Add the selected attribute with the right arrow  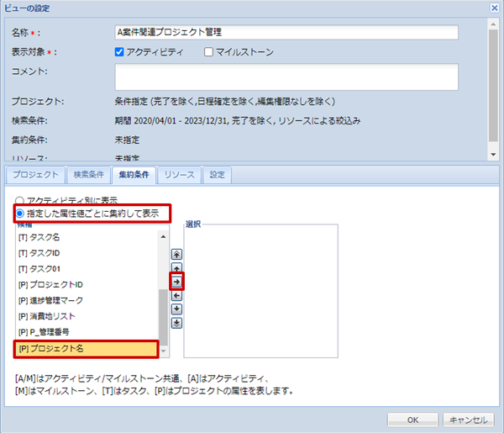[x=176, y=282]
